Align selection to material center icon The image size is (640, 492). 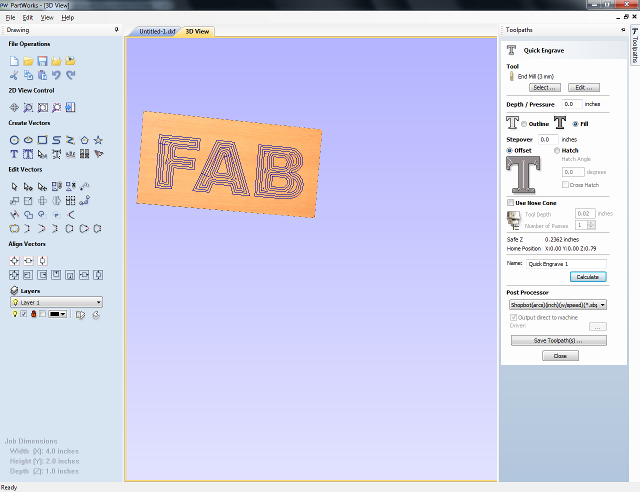(14, 261)
